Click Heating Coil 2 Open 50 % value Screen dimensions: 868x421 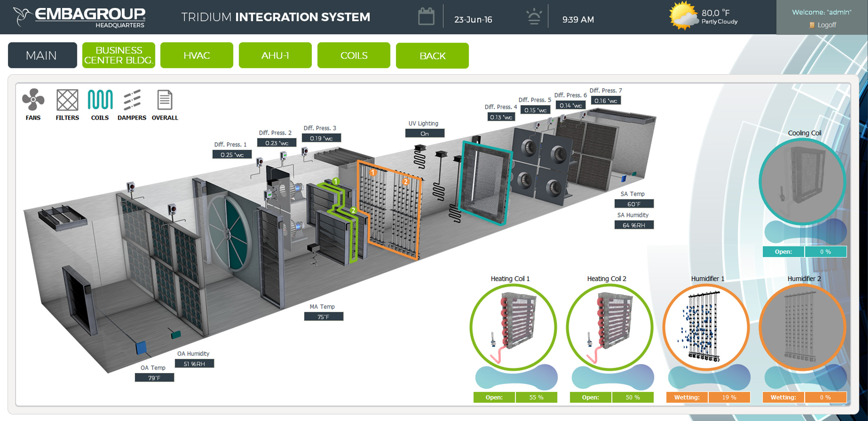(x=633, y=398)
